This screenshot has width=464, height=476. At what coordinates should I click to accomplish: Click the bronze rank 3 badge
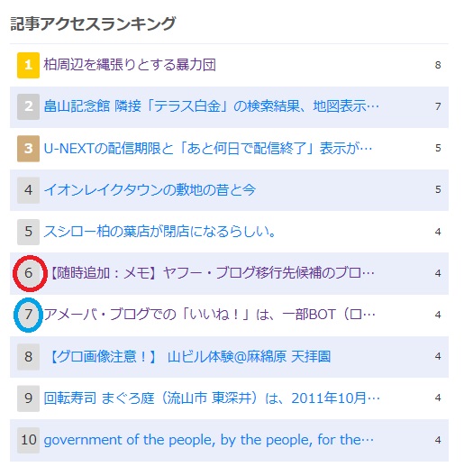pos(28,149)
